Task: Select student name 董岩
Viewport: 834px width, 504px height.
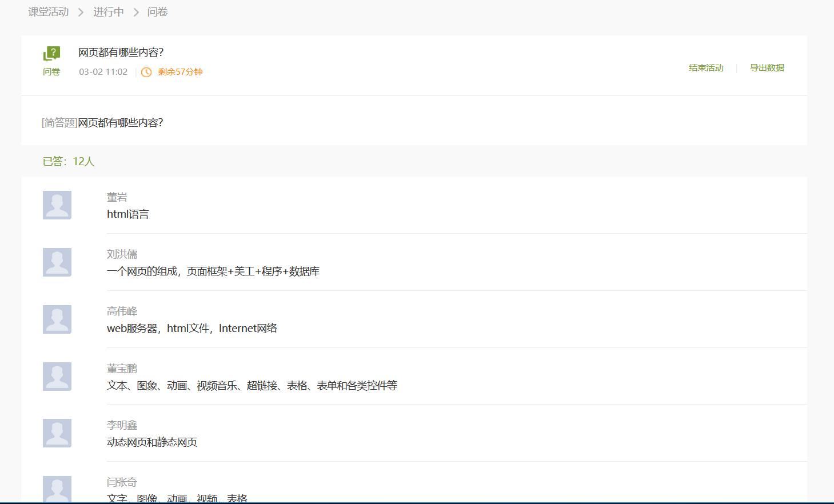Action: click(x=117, y=197)
